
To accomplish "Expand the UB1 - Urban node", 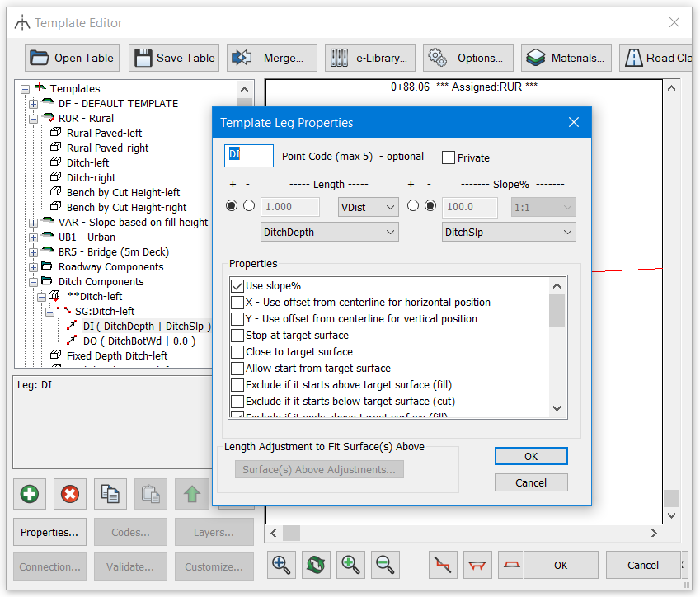I will coord(33,237).
